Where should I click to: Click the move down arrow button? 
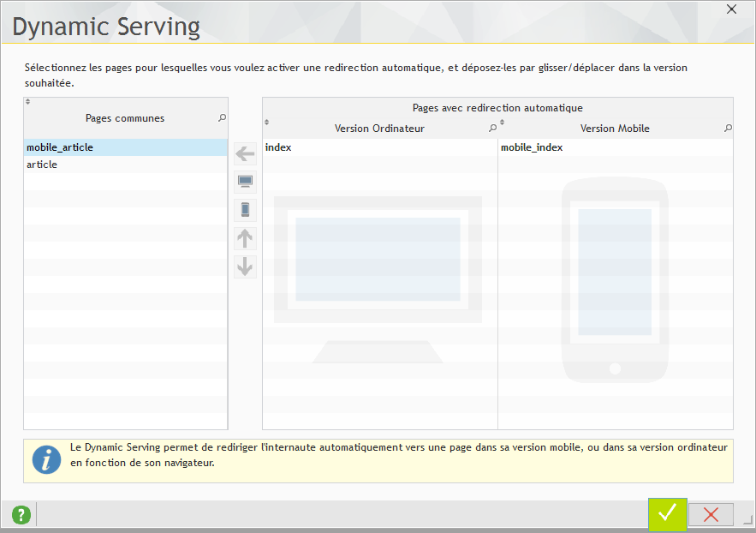(x=245, y=266)
